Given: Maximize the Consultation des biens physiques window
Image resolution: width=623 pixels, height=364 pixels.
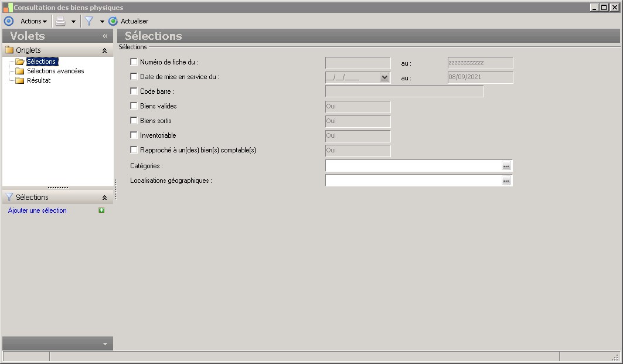Looking at the screenshot, I should (x=604, y=8).
